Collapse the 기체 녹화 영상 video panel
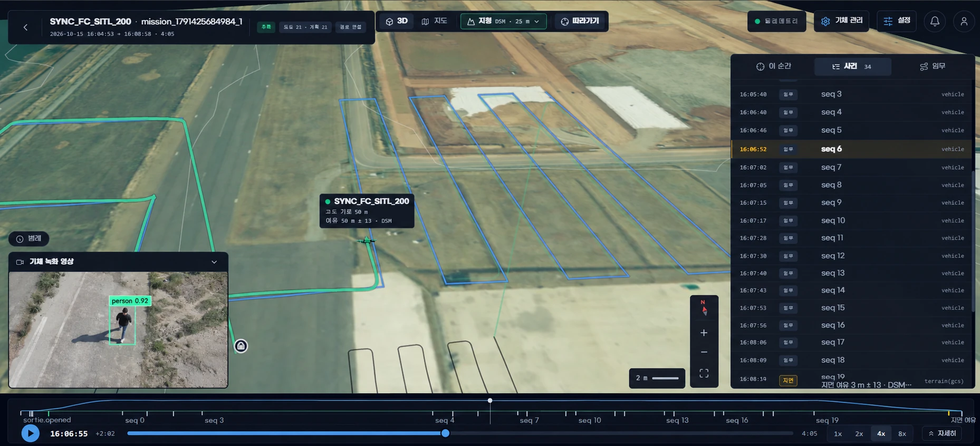 point(214,262)
